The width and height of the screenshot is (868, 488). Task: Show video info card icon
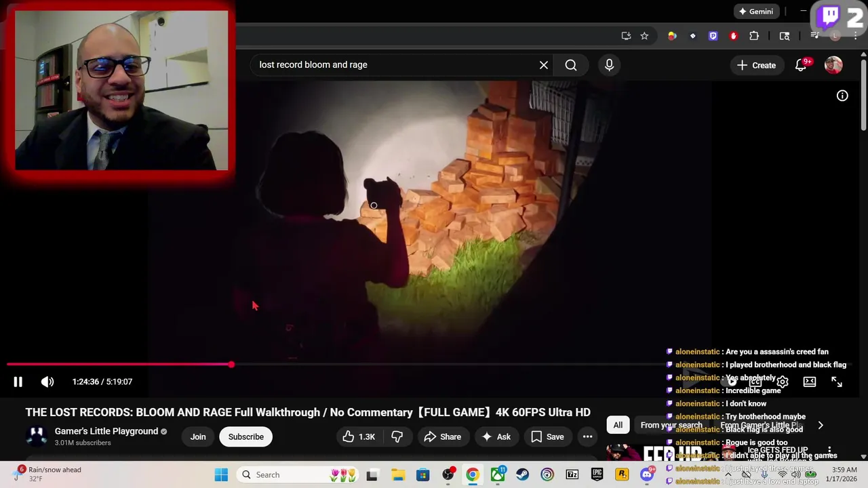[x=842, y=96]
